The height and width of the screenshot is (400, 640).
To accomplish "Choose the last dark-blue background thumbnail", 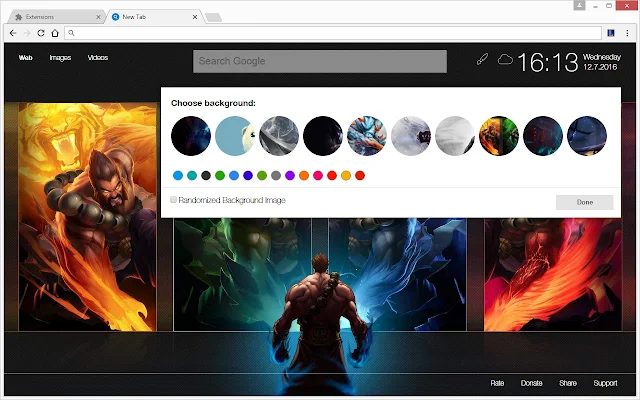I will [587, 136].
